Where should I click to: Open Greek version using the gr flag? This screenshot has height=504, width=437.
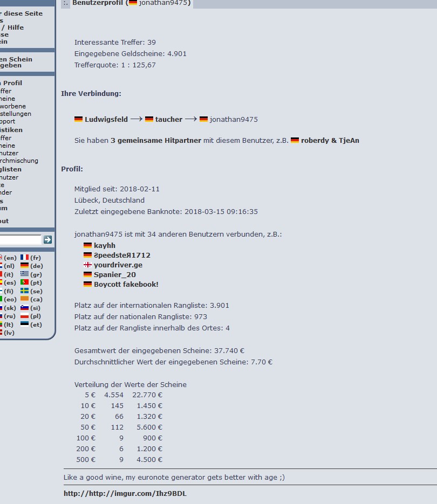(24, 274)
